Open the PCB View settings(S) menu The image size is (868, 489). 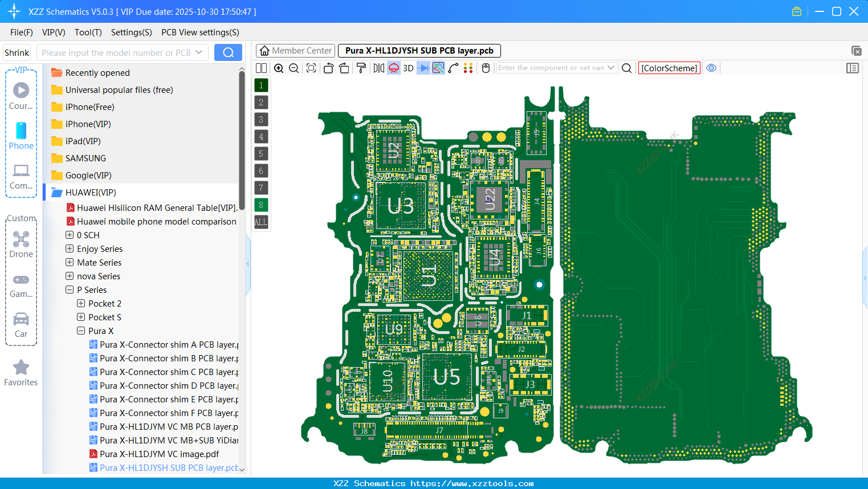click(x=201, y=32)
